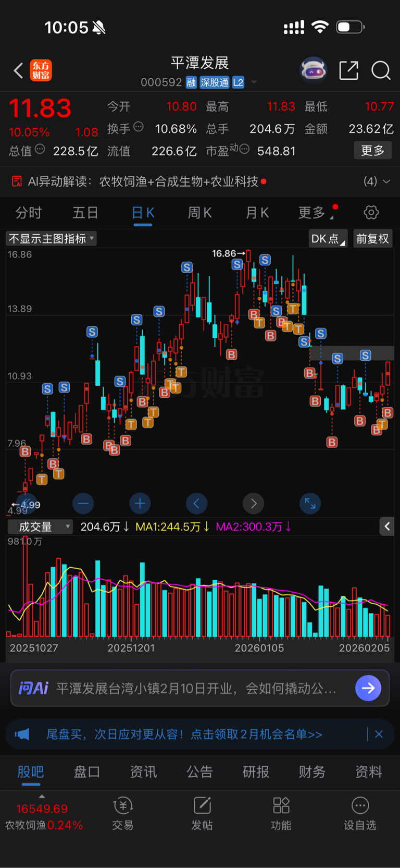400x868 pixels.
Task: Tap the 16.86 high price marker
Action: click(x=228, y=253)
